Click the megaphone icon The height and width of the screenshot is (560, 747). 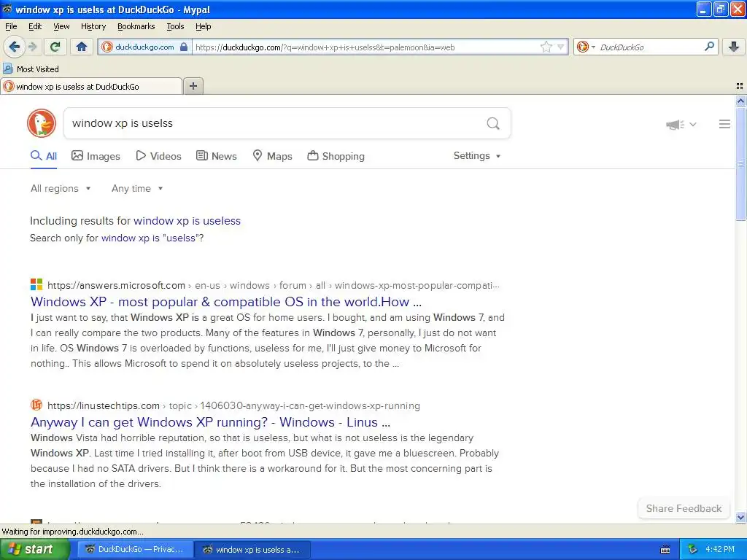point(675,125)
